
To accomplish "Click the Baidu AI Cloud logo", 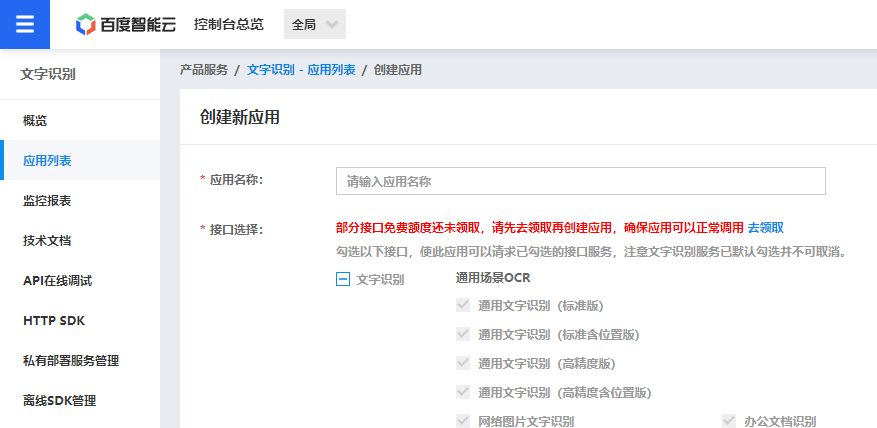I will point(126,25).
